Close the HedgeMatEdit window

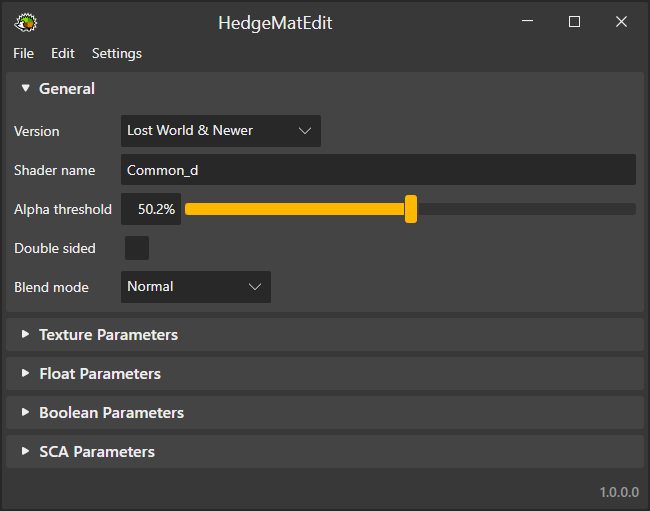621,21
